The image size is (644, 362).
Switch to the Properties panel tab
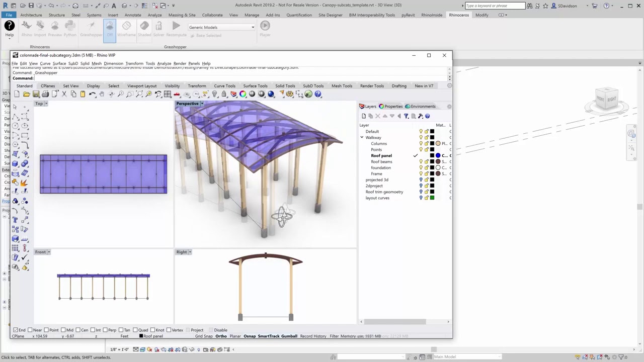coord(391,107)
